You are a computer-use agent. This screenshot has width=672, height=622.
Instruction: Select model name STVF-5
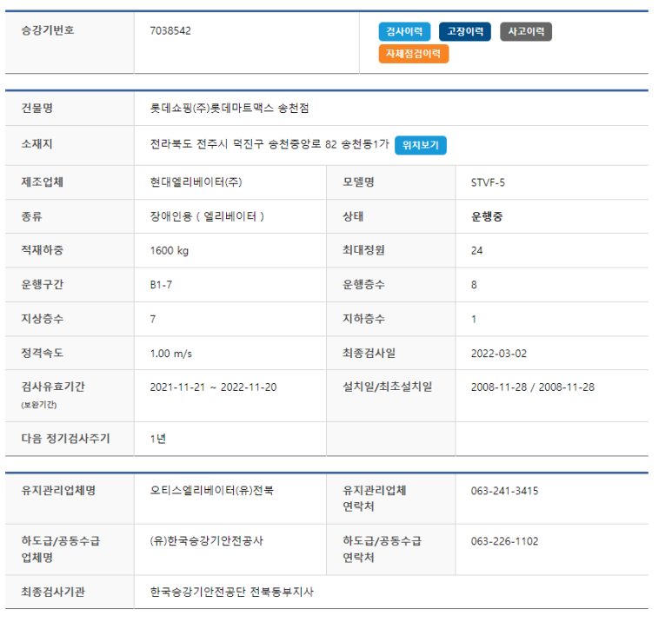pos(488,183)
